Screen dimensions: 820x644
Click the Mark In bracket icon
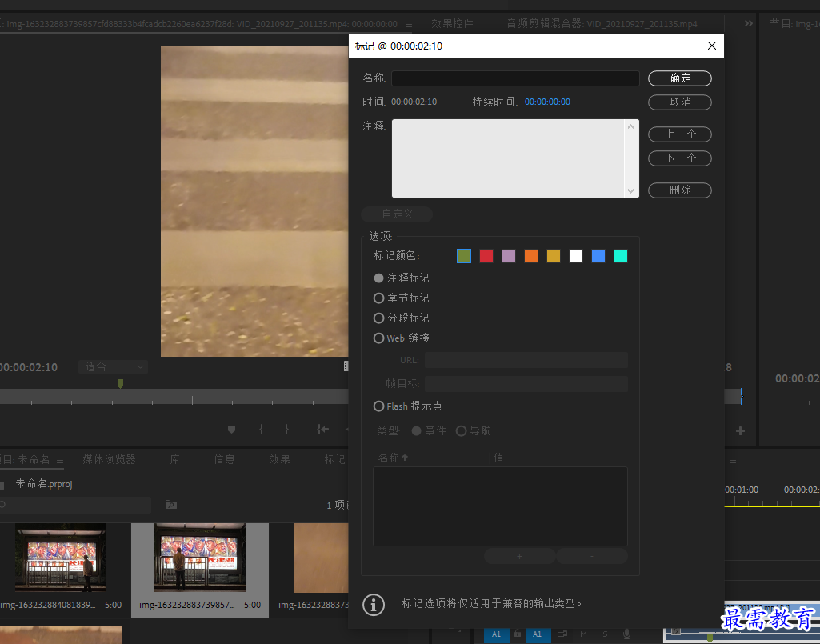[x=261, y=430]
